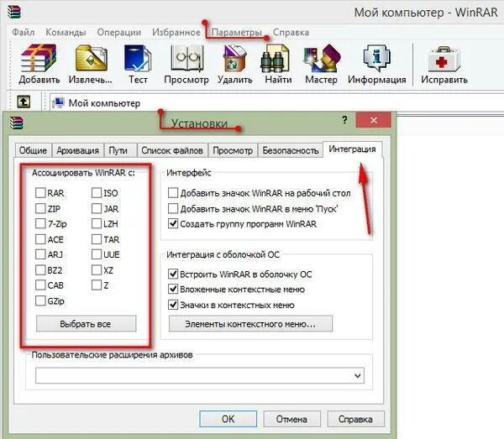Toggle the ACE checkbox
The width and height of the screenshot is (504, 439).
coord(40,239)
